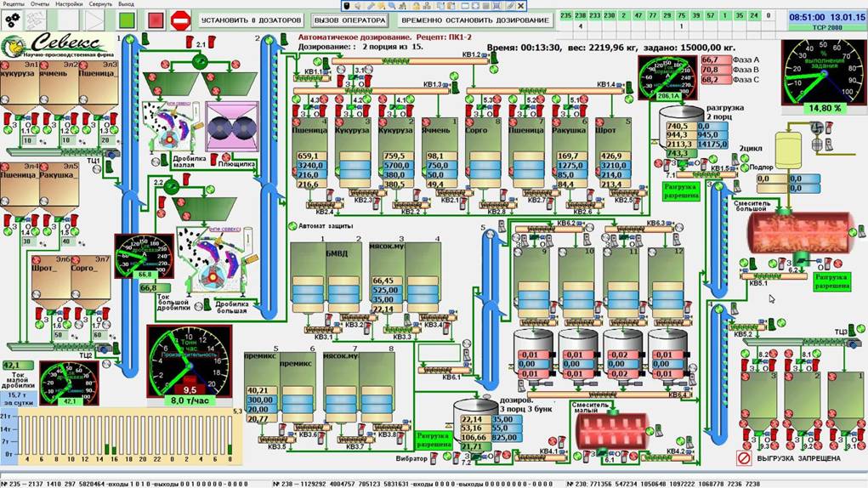Click the ВЫЗОВ ОПЕРАТОРА button
Viewport: 868px width, 488px height.
click(x=349, y=20)
